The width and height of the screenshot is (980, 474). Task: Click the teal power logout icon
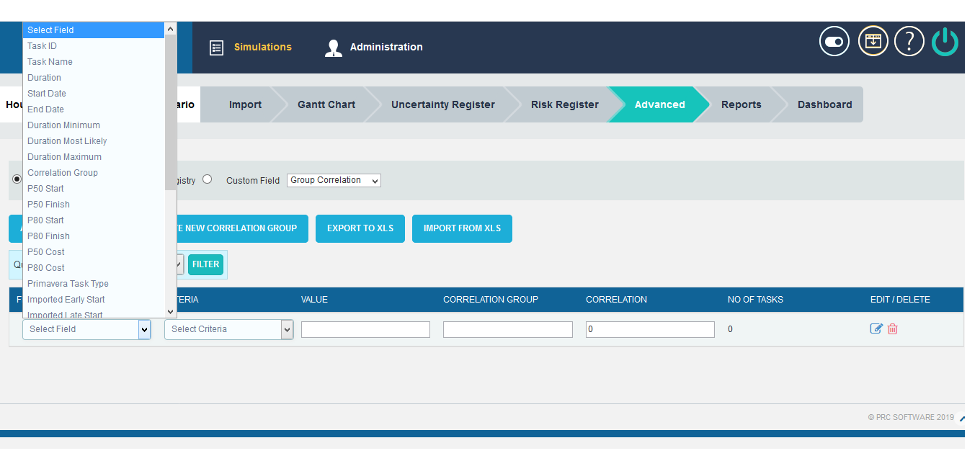pos(945,41)
